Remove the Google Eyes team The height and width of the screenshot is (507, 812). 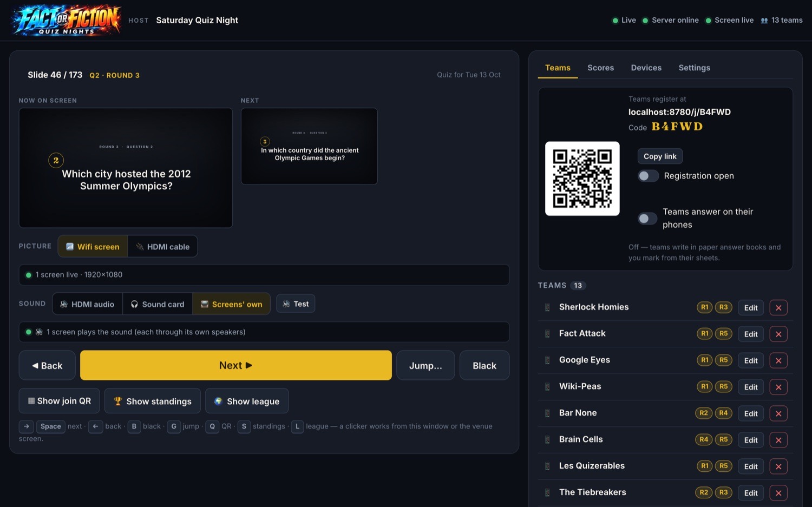pyautogui.click(x=778, y=361)
